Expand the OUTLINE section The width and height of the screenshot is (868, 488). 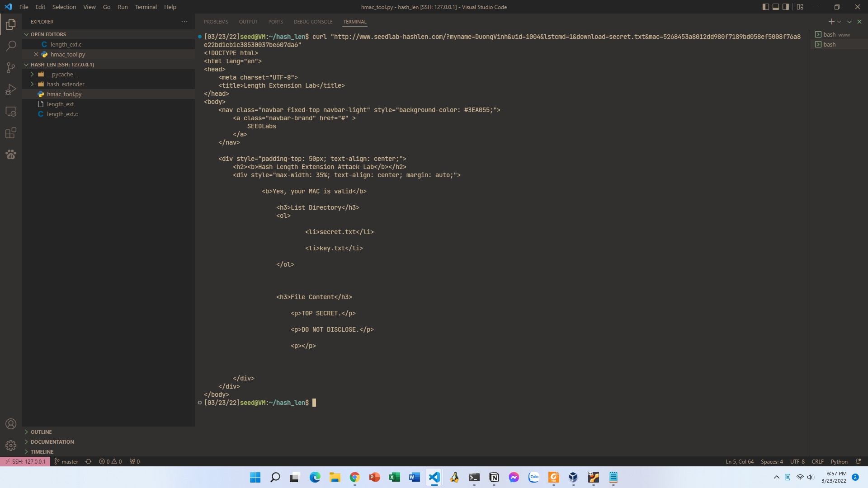coord(41,432)
